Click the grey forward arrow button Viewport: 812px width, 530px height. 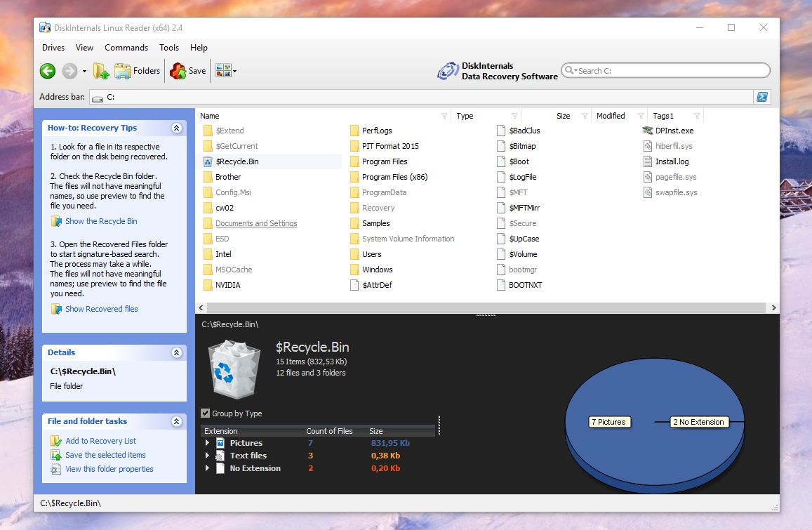point(70,71)
